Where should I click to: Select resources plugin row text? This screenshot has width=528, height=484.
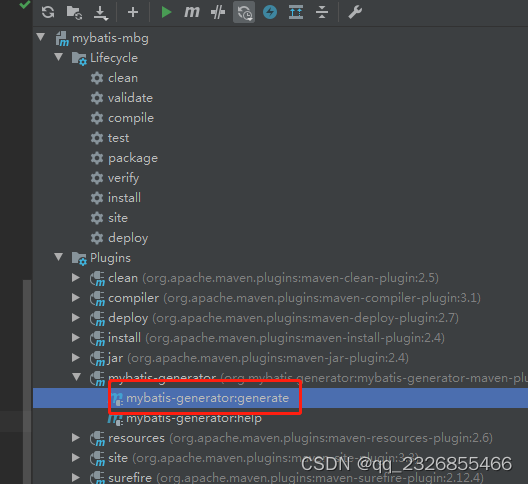pos(300,438)
